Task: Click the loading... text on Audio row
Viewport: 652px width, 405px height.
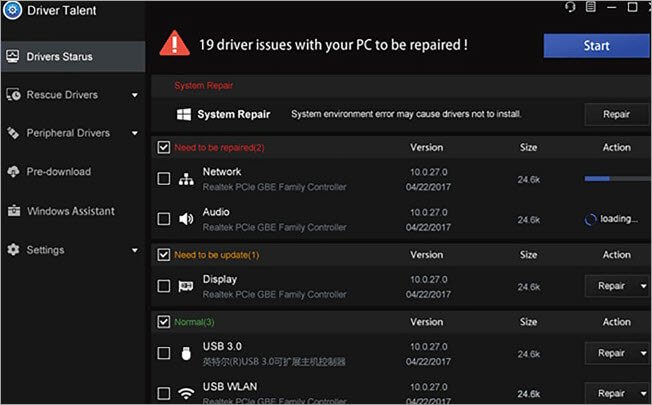Action: (x=619, y=219)
